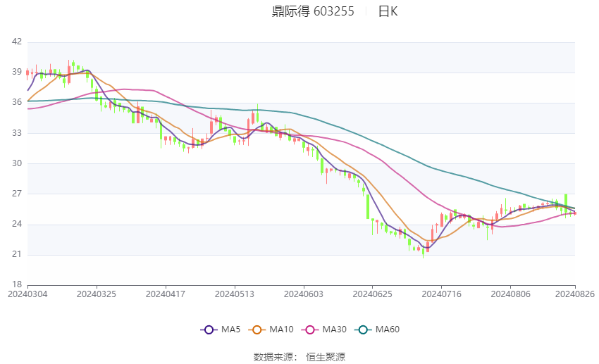
Task: Pick the 20240826 end date label
Action: [575, 294]
